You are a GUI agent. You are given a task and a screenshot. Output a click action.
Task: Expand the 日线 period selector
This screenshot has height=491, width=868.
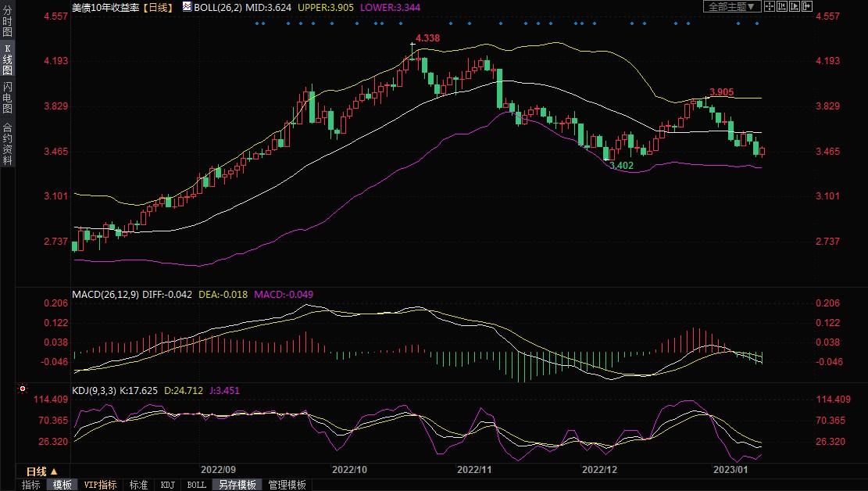(x=41, y=471)
